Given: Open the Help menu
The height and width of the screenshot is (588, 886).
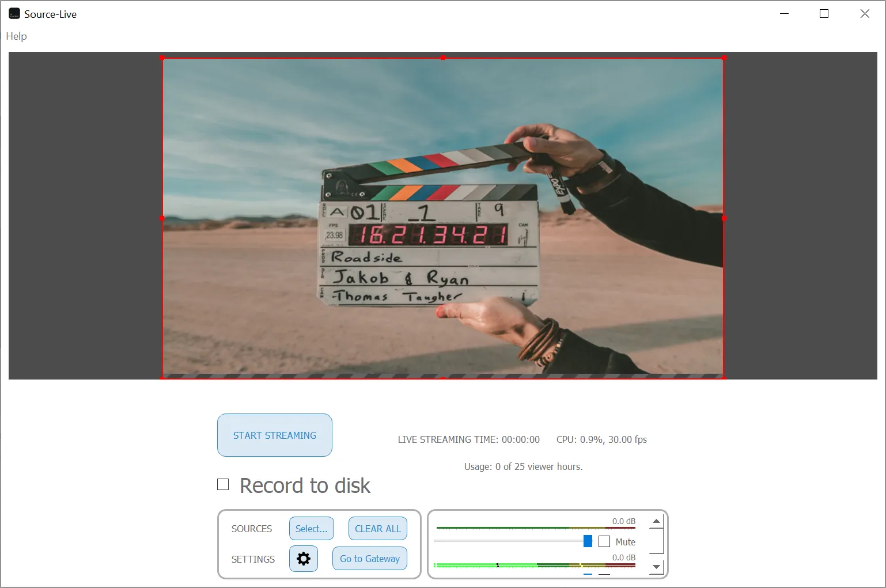Looking at the screenshot, I should [x=16, y=36].
